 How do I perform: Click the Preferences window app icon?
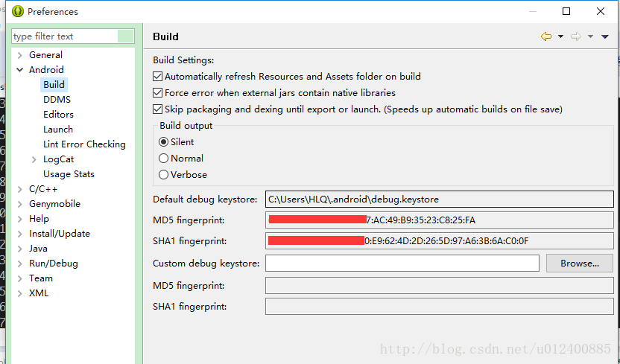coord(17,11)
